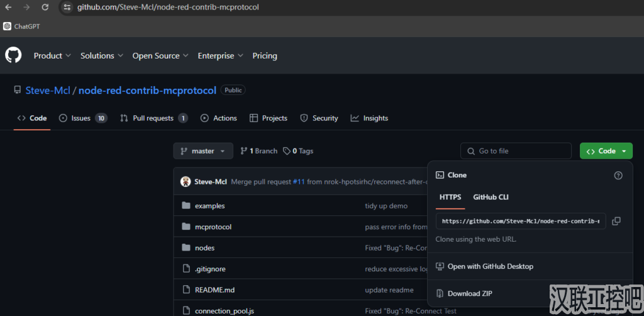Open the Product dropdown menu
Viewport: 644px width, 316px height.
click(52, 55)
